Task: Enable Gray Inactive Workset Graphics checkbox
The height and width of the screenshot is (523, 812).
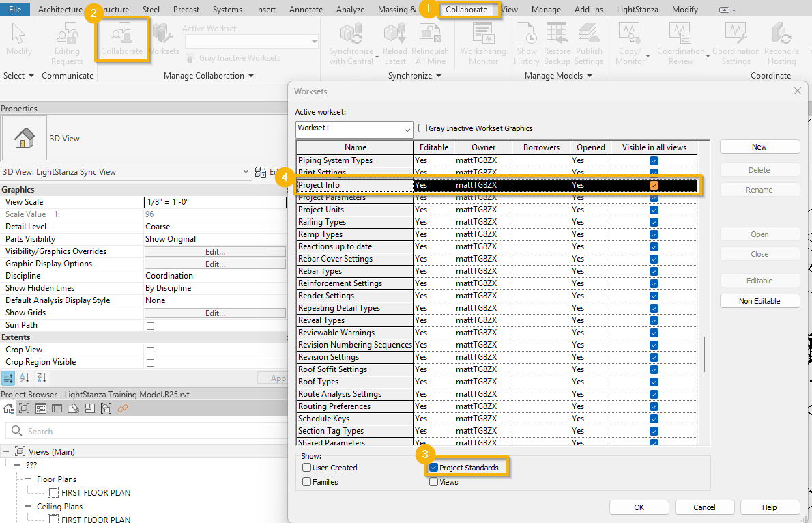Action: tap(422, 128)
